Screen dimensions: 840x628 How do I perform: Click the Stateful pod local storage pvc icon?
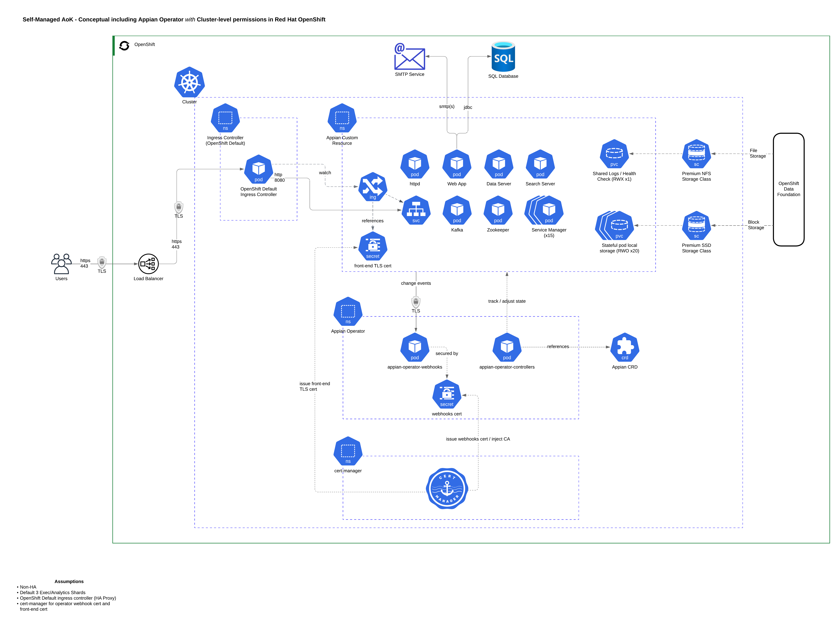[x=615, y=226]
